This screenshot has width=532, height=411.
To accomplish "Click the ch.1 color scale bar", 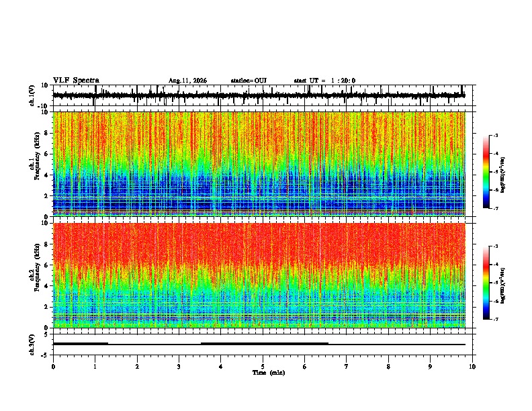I will click(486, 172).
